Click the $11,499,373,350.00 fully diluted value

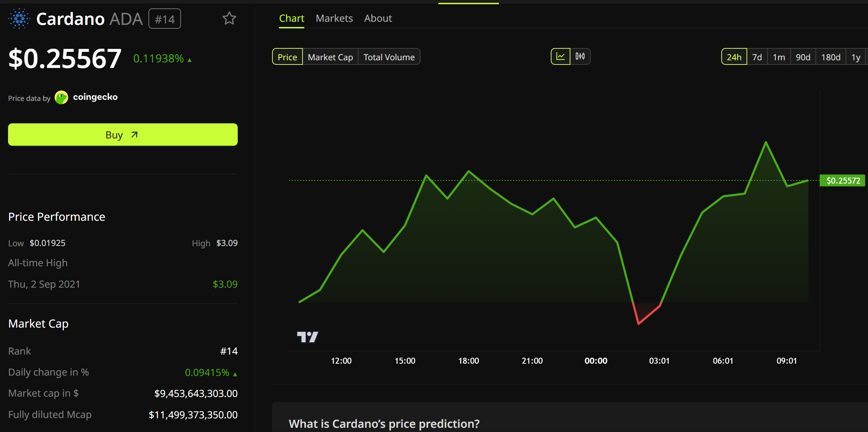[193, 415]
